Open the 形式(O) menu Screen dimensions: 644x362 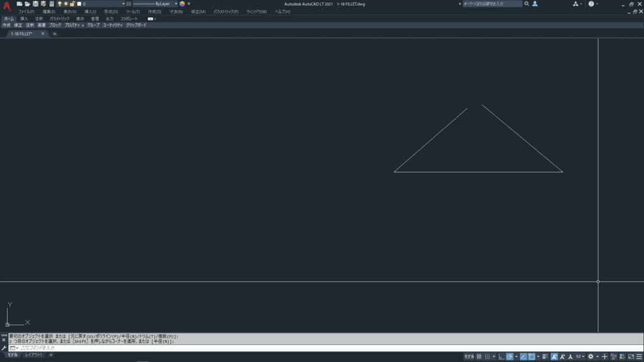pyautogui.click(x=111, y=11)
